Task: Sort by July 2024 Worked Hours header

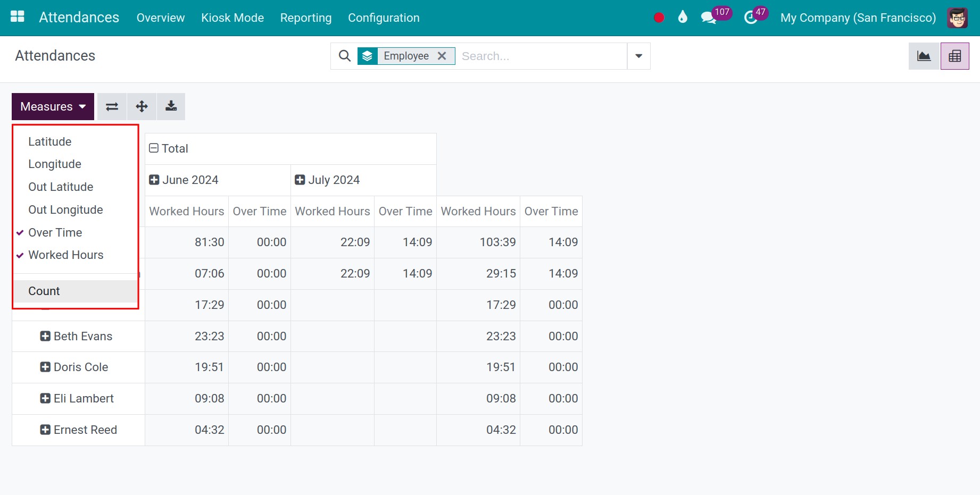Action: click(x=333, y=211)
